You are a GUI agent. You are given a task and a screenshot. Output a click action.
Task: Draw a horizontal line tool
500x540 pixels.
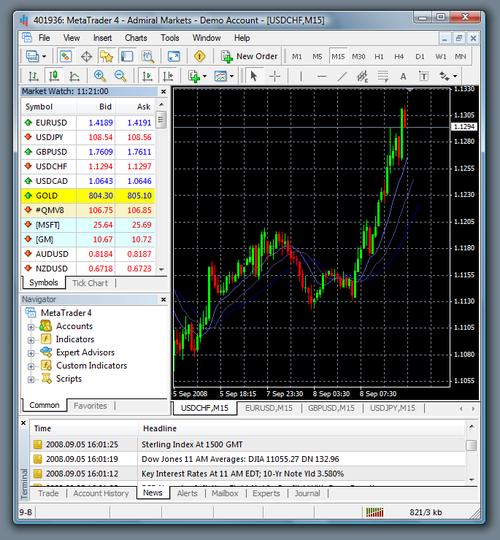321,76
